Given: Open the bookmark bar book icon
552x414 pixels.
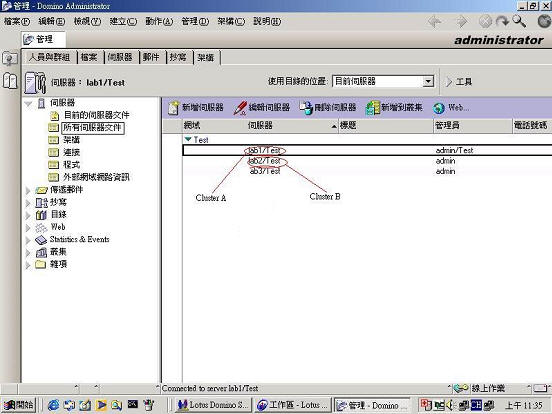Looking at the screenshot, I should pyautogui.click(x=10, y=81).
